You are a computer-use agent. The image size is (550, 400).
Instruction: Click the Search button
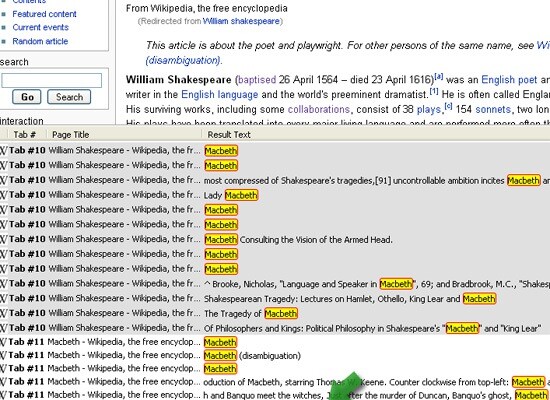(69, 97)
